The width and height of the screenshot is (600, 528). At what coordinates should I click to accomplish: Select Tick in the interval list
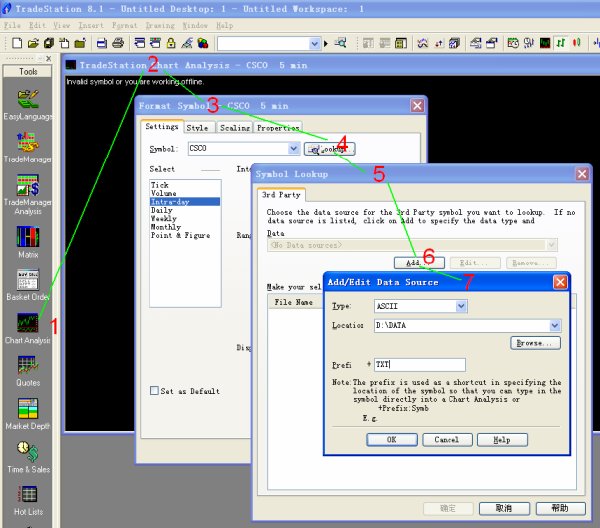coord(185,185)
